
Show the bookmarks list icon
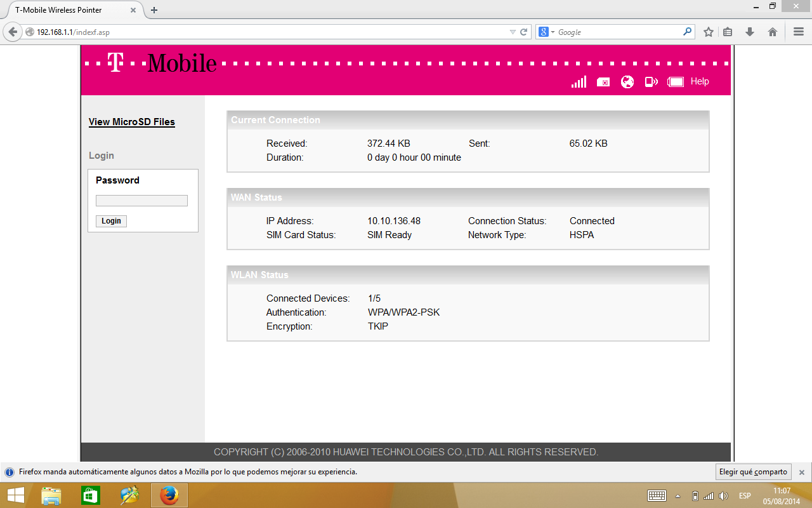[x=728, y=32]
